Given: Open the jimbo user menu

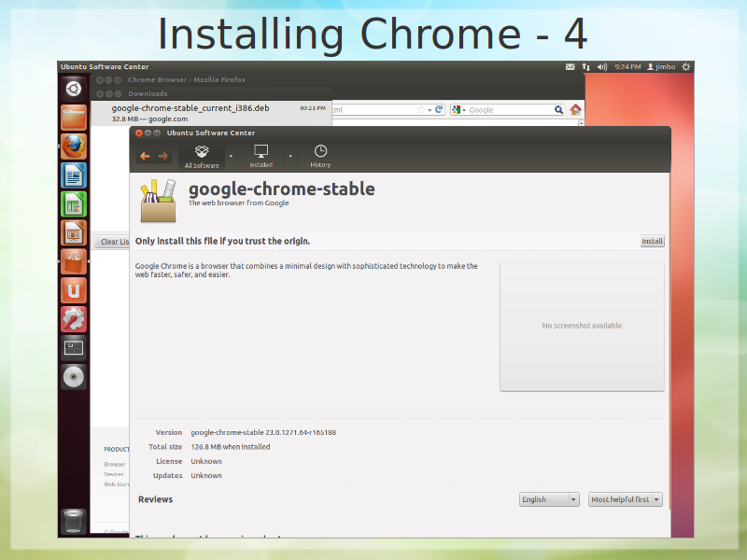Looking at the screenshot, I should pos(661,67).
